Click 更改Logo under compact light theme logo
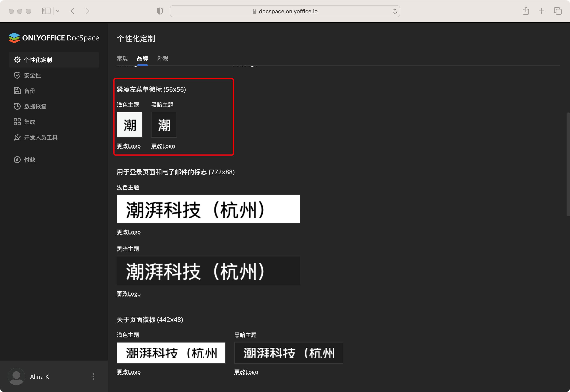The image size is (570, 392). coord(129,146)
